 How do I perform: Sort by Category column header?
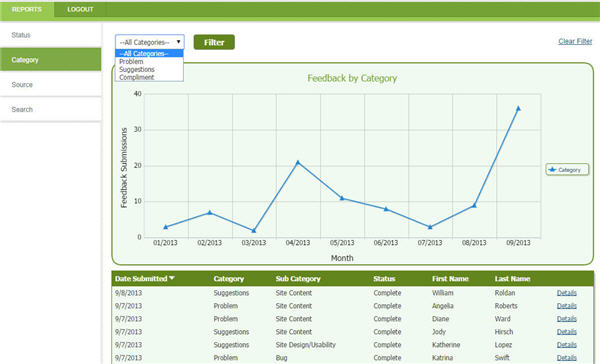[x=228, y=279]
